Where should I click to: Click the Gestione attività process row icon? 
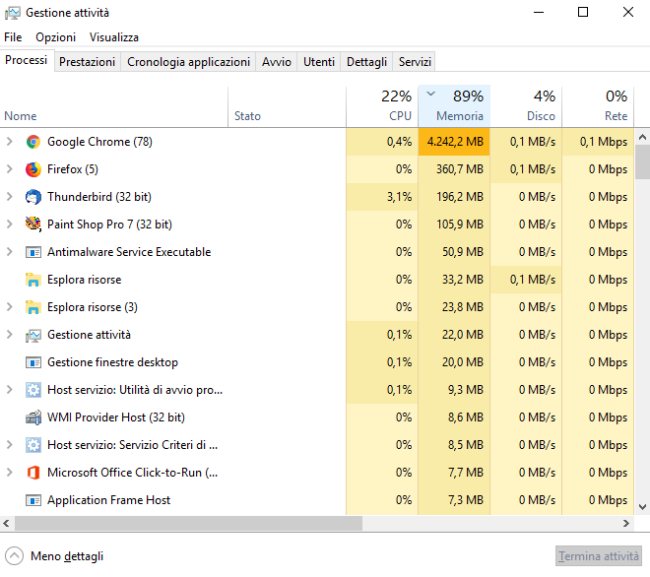click(x=33, y=335)
